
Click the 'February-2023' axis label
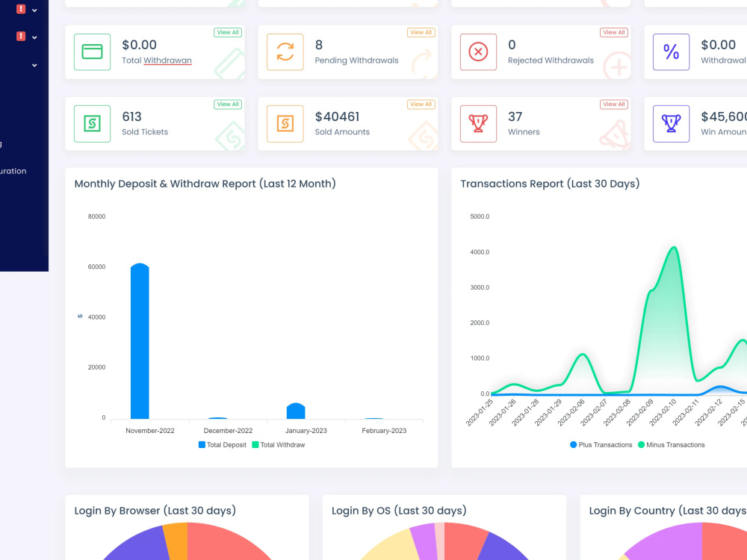[x=384, y=431]
